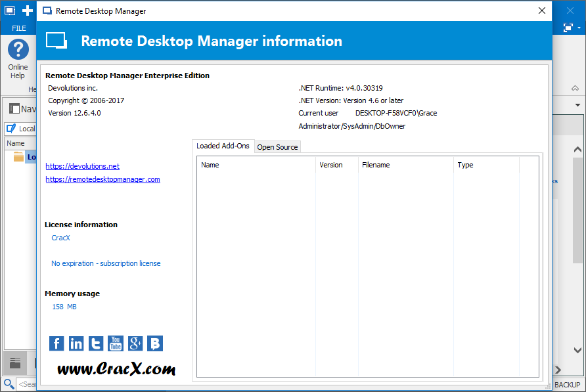Click the right arrow chevron at bottom right
586x392 pixels.
pyautogui.click(x=558, y=370)
